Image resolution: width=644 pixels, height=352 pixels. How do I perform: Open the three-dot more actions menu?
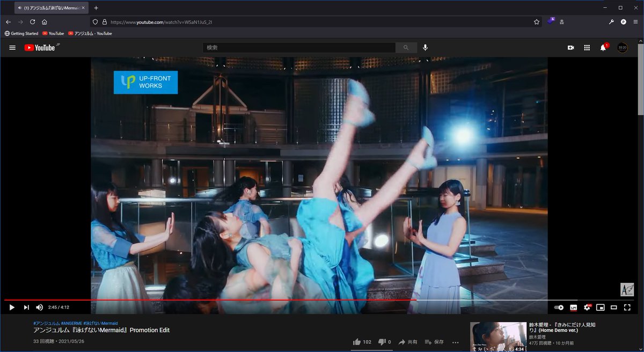click(456, 342)
